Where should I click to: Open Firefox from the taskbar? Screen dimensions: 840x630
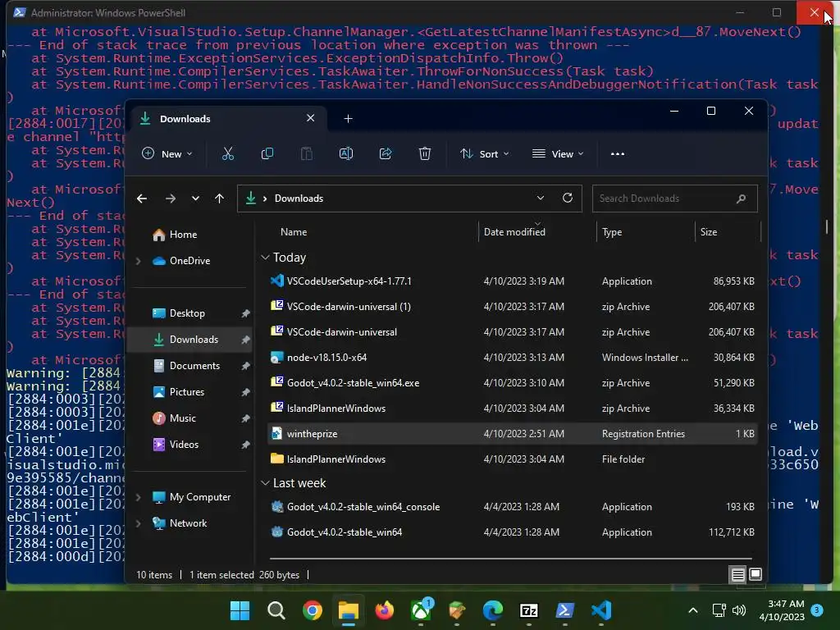click(385, 610)
